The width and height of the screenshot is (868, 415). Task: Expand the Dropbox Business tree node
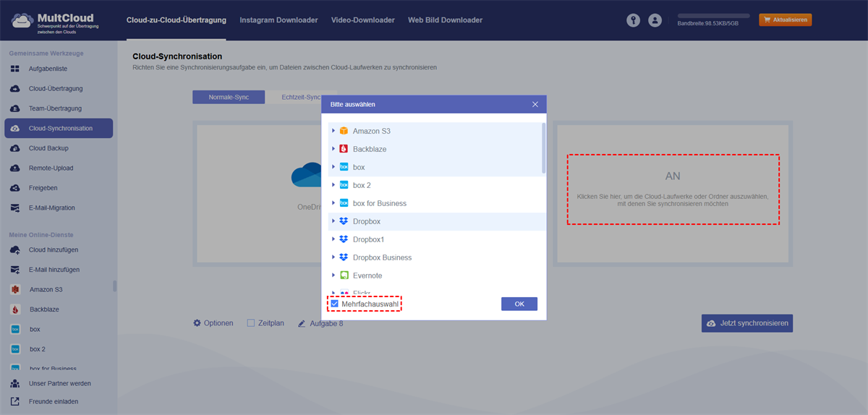333,257
